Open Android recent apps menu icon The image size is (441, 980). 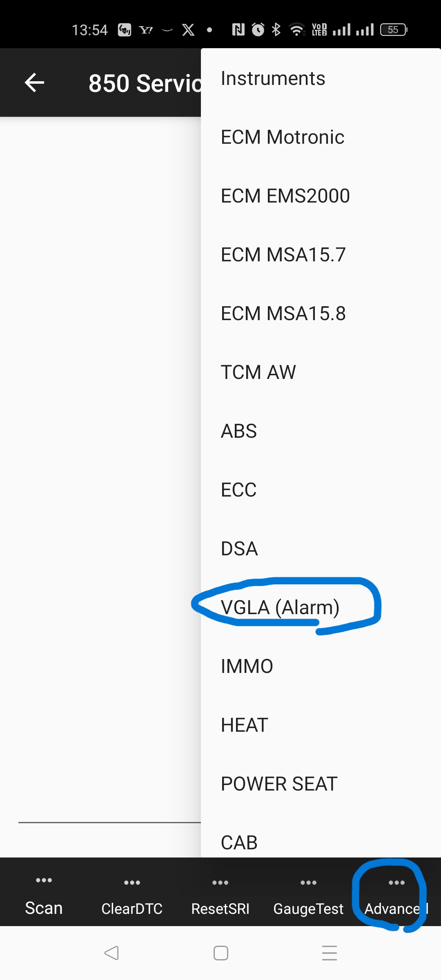tap(329, 953)
